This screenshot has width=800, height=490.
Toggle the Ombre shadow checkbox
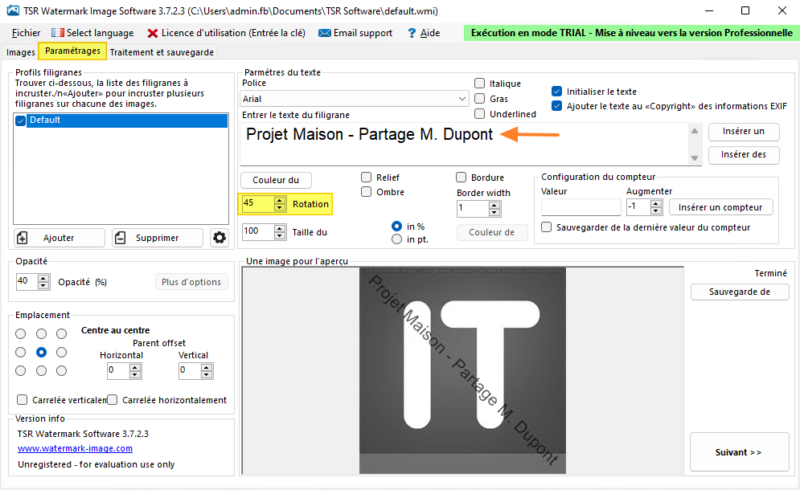click(x=367, y=192)
